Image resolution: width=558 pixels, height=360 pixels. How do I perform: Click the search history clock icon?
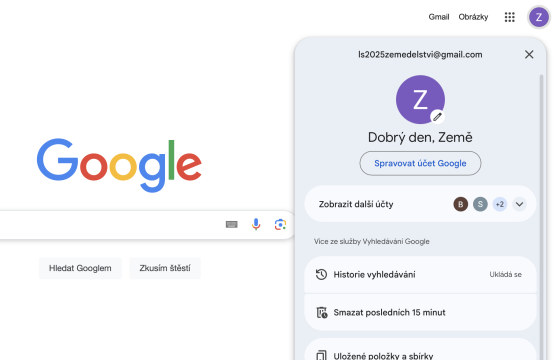tap(321, 274)
